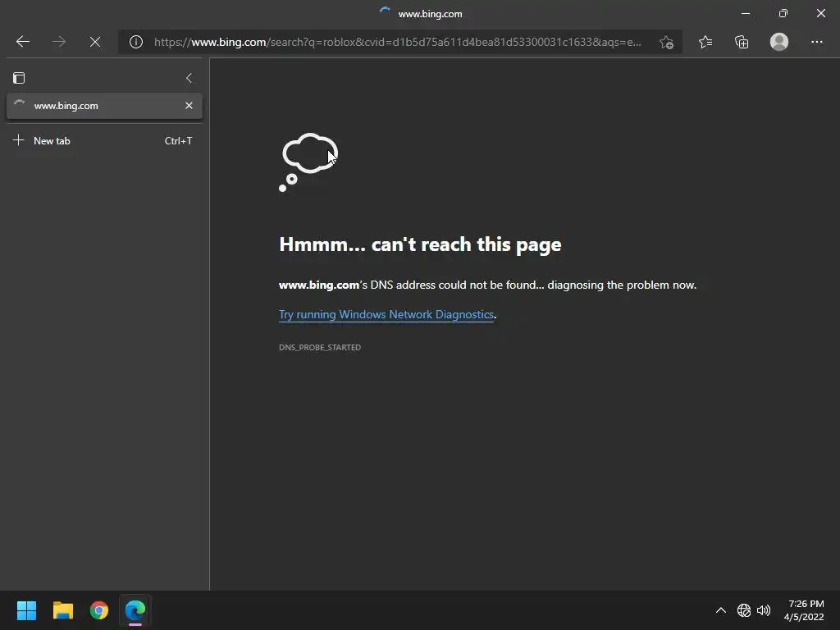
Task: Click Microsoft Edge taskbar icon
Action: tap(135, 610)
